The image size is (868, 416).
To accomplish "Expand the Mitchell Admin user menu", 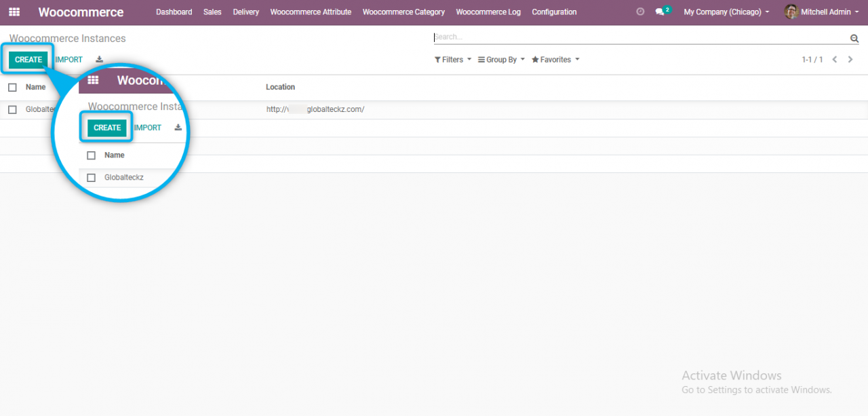I will pyautogui.click(x=821, y=12).
